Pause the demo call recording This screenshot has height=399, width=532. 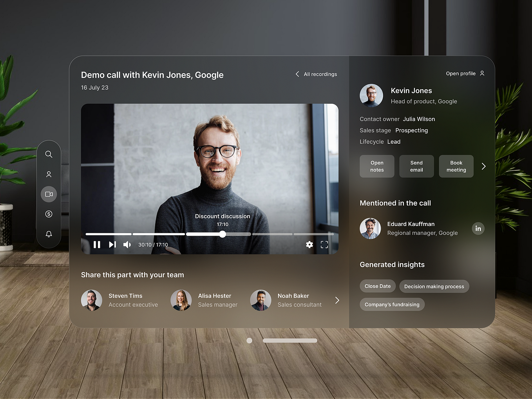pyautogui.click(x=97, y=244)
